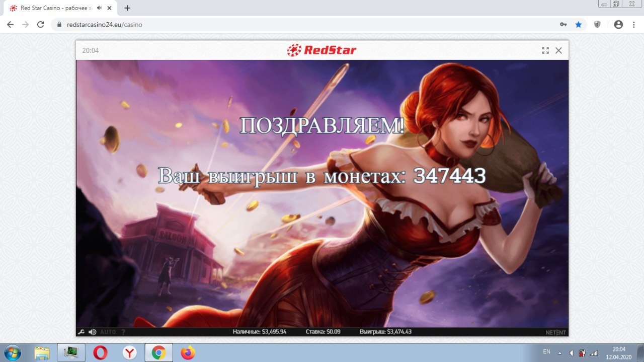Mute the tab via its audio icon
Screen dimensions: 644x362
point(100,8)
